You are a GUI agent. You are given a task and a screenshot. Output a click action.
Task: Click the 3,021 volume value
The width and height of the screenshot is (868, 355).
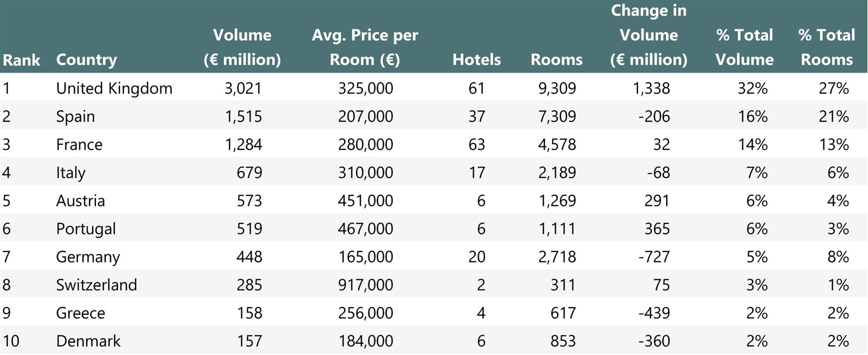(x=243, y=89)
